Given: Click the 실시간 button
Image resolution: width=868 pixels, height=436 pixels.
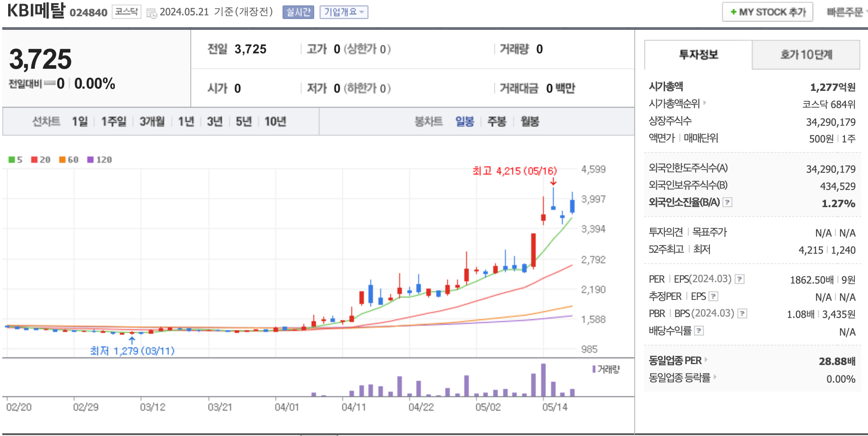Looking at the screenshot, I should (x=298, y=12).
